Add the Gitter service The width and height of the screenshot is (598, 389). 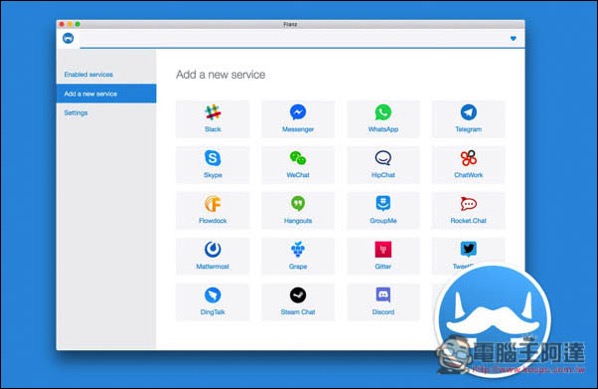(383, 256)
